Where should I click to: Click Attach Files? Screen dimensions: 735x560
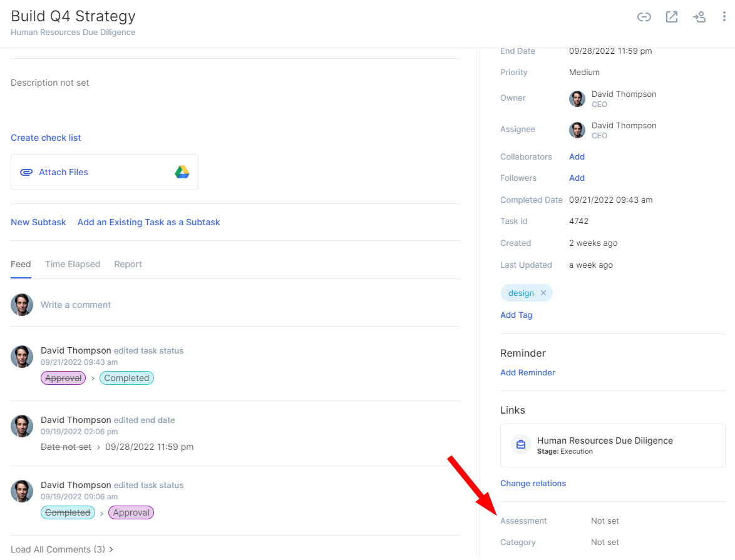coord(63,172)
